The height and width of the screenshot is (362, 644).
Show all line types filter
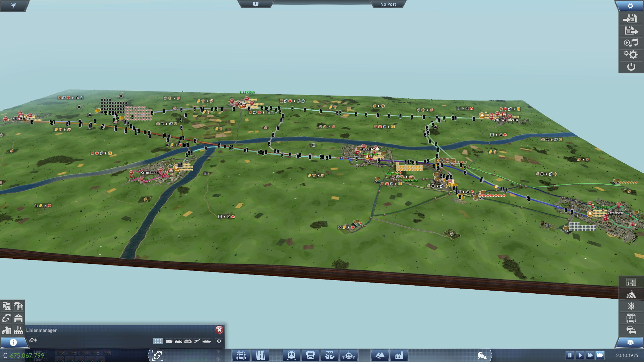(158, 341)
